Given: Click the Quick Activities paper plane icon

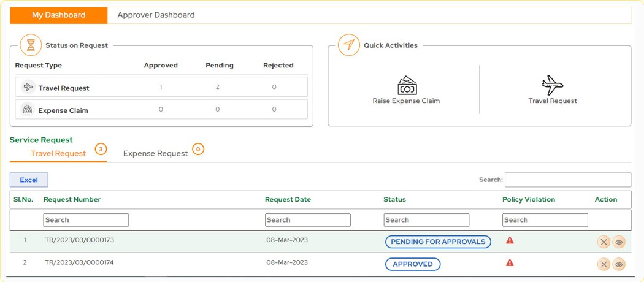Looking at the screenshot, I should tap(349, 45).
